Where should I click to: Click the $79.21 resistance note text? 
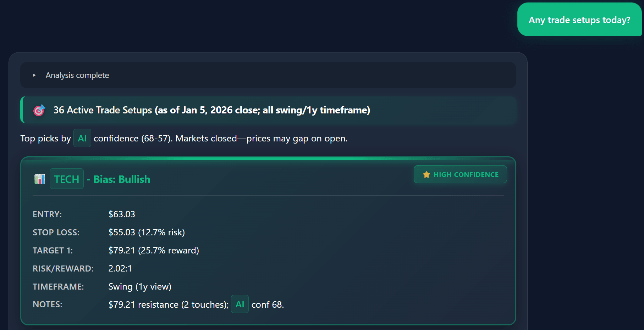(x=168, y=304)
